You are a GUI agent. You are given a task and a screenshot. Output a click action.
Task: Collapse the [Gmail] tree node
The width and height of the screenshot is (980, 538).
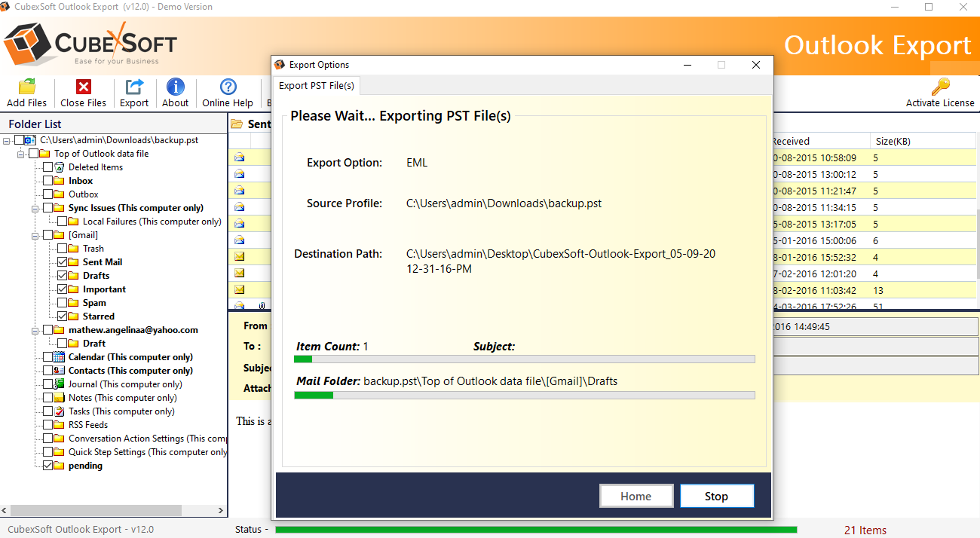point(35,235)
